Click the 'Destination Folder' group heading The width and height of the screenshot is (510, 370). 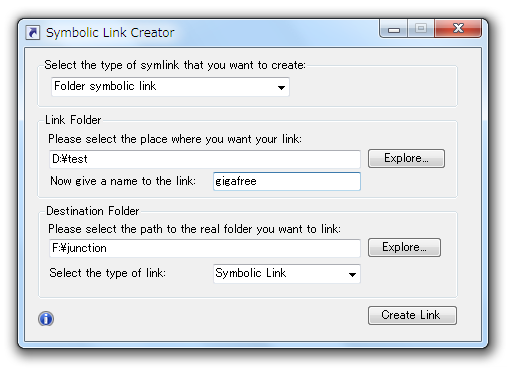click(x=92, y=211)
